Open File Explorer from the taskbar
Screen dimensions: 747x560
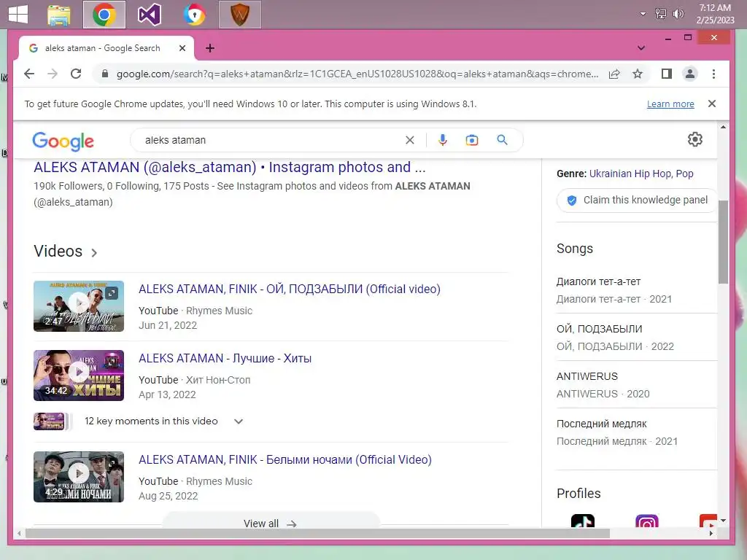59,15
